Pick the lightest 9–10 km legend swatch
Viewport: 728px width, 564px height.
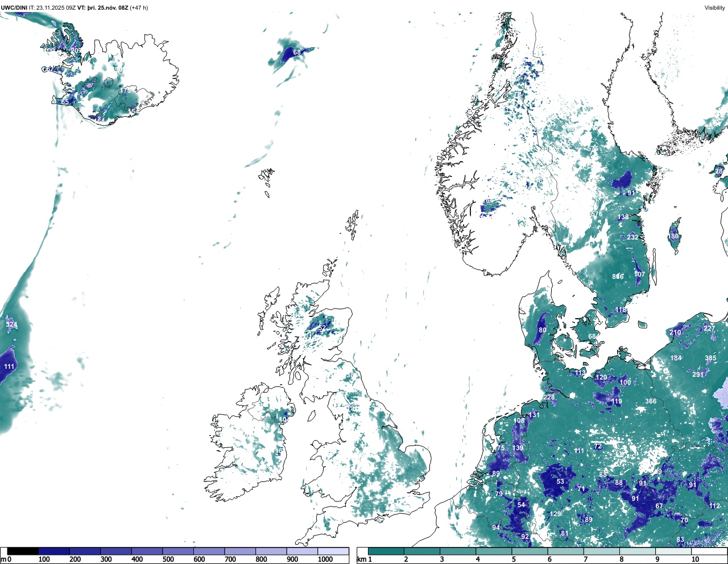(x=673, y=551)
